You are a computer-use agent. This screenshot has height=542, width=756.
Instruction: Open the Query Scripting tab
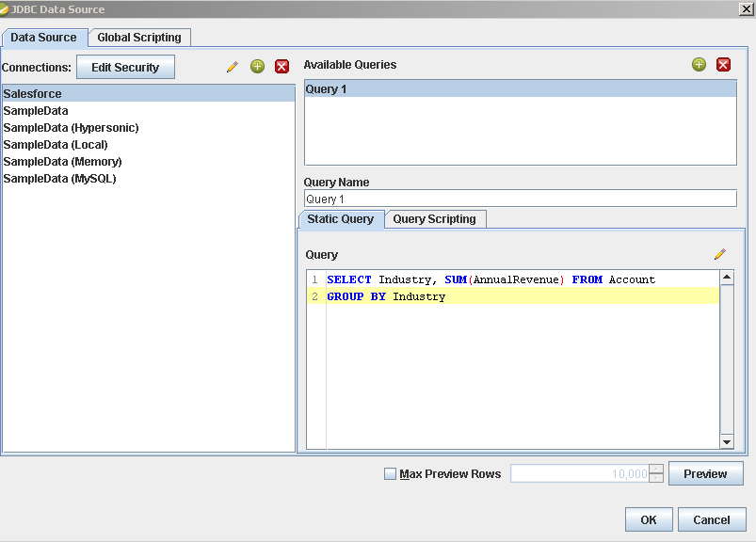tap(434, 219)
